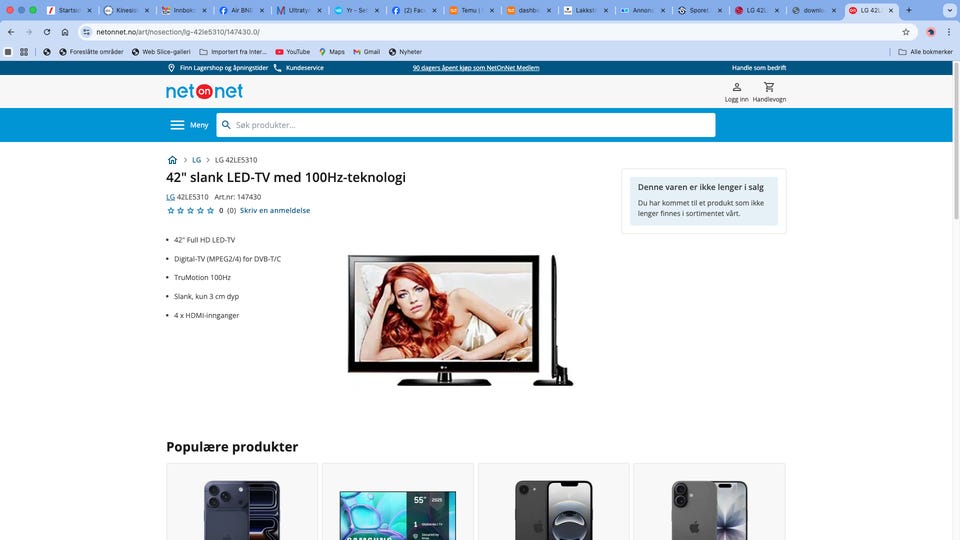
Task: Expand the Importert fra Inter... bookmark folder
Action: pos(233,52)
